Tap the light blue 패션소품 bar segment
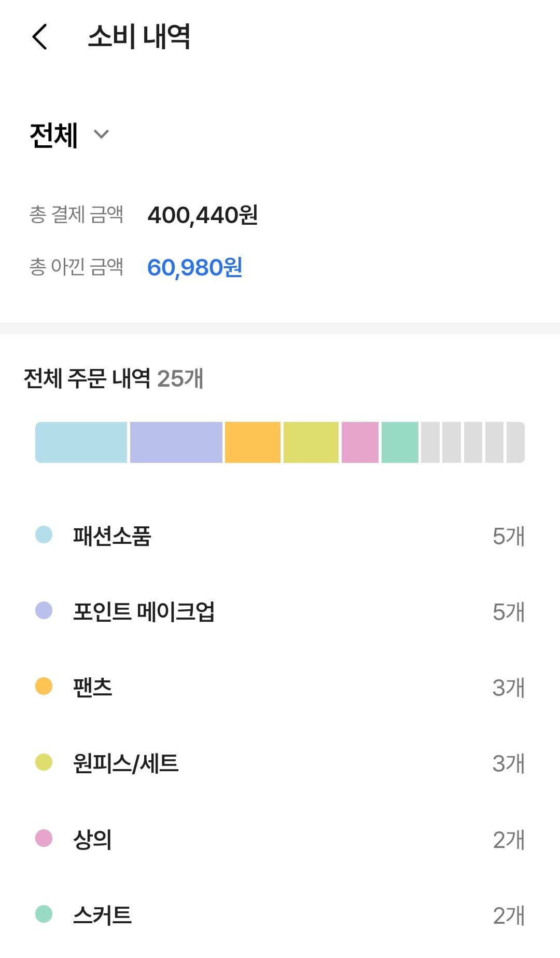Viewport: 560px width, 958px height. 81,442
